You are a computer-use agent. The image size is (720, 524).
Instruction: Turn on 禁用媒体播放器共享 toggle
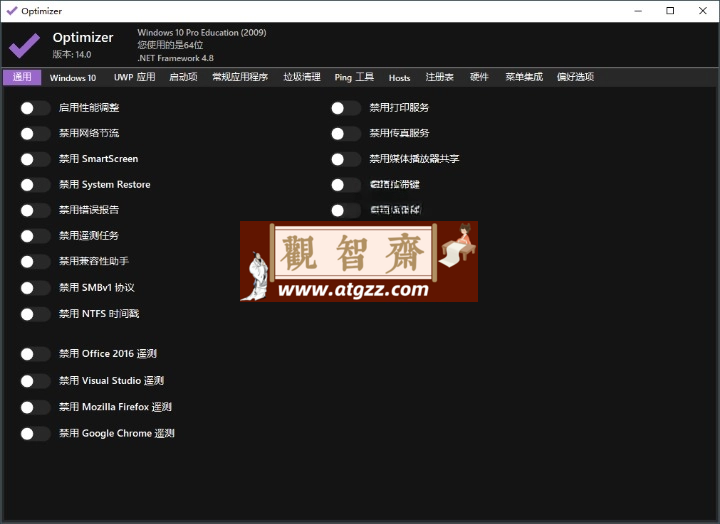coord(346,159)
